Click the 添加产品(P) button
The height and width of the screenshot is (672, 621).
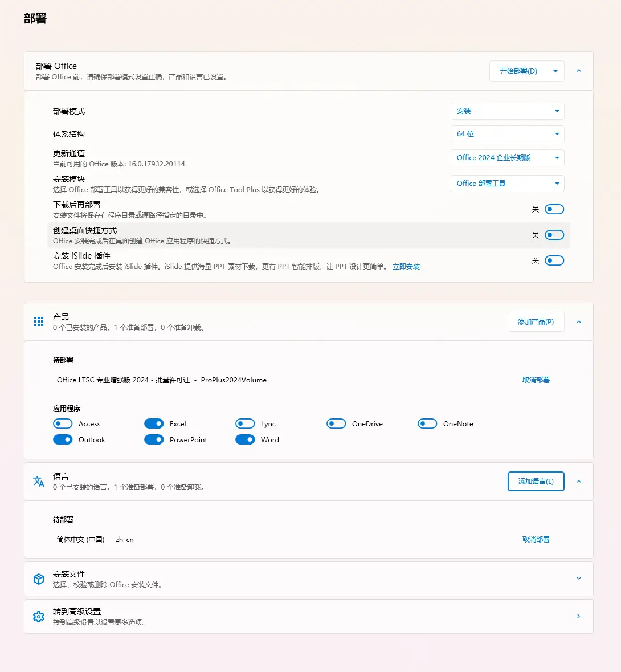(x=535, y=321)
